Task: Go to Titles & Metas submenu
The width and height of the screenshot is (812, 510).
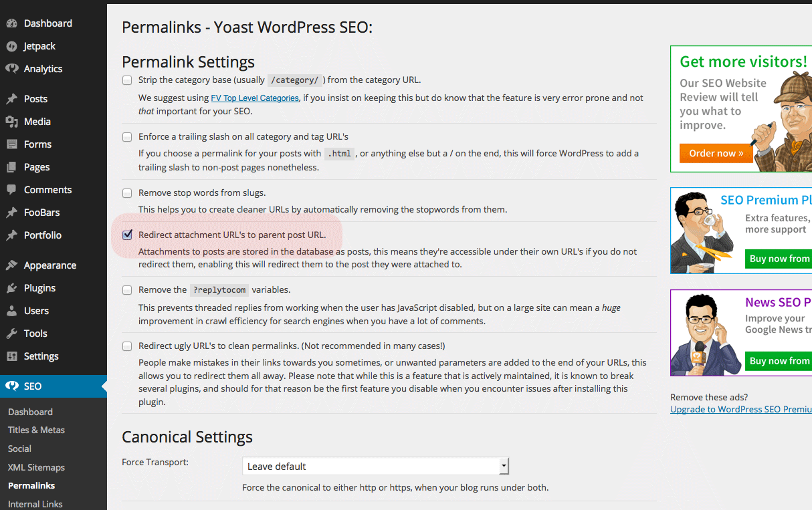Action: [36, 430]
